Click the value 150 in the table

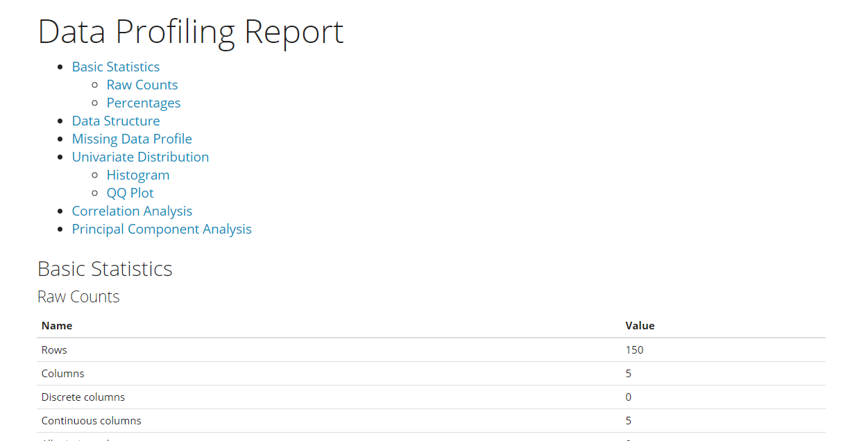click(x=634, y=350)
